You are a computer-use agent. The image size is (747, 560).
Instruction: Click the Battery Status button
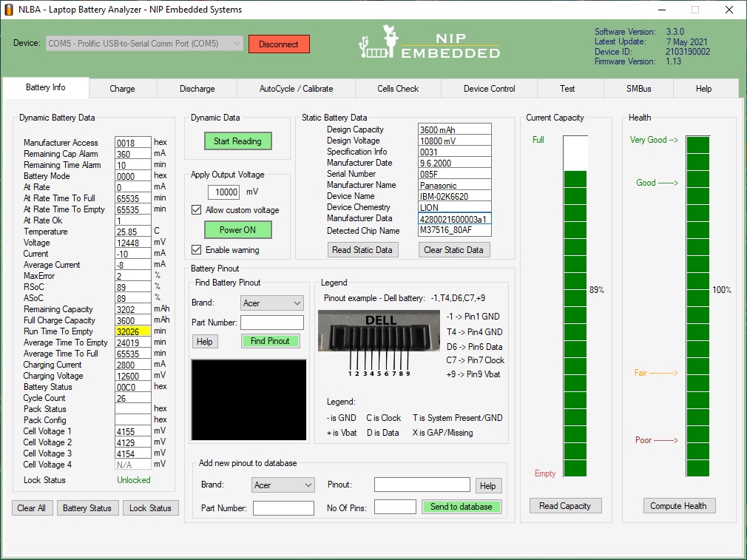tap(87, 508)
